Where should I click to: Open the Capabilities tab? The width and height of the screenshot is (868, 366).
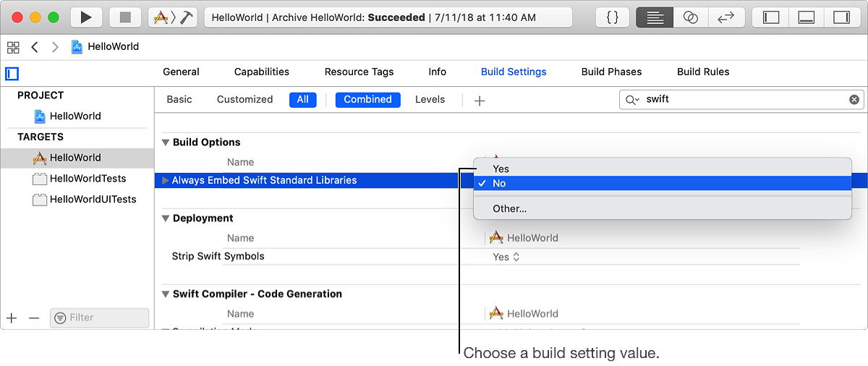click(262, 72)
